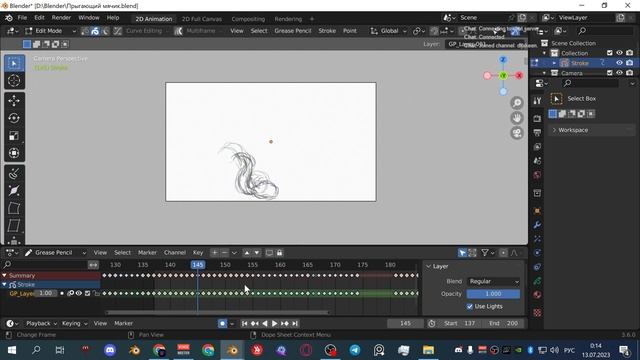The image size is (640, 360).
Task: Click the viewport pan hand icon
Action: pos(517,118)
